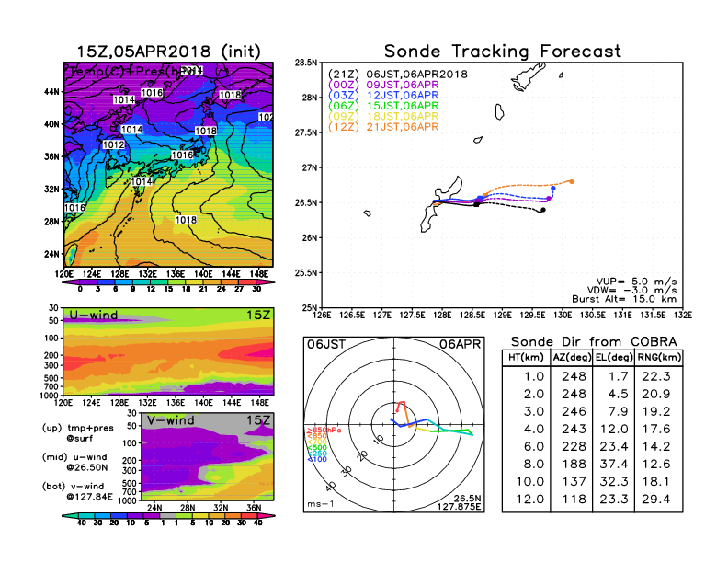Click the 'HT(km)' column header
The width and height of the screenshot is (728, 563).
pyautogui.click(x=526, y=357)
